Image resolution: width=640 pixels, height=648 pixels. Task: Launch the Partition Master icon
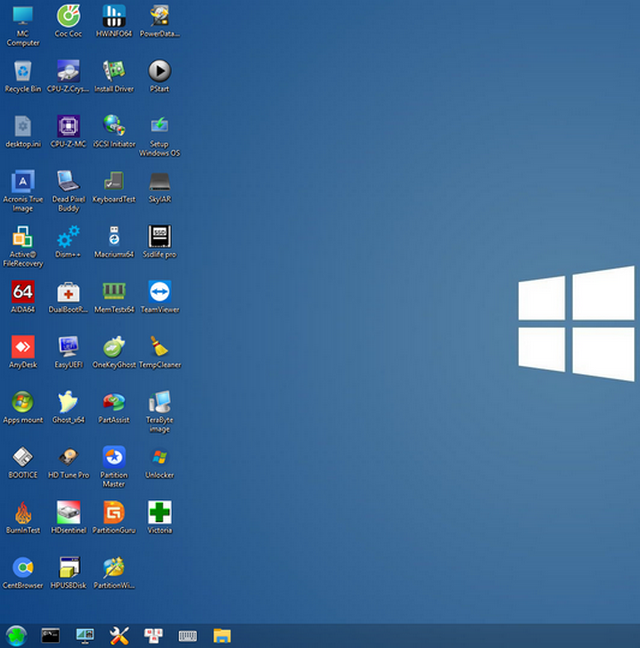(114, 467)
